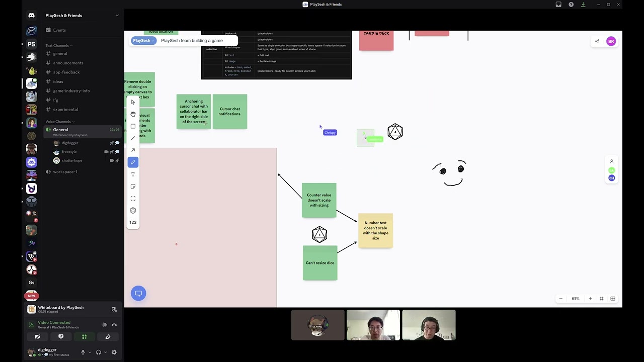Select the hand pan tool
This screenshot has width=644, height=362.
tap(133, 114)
